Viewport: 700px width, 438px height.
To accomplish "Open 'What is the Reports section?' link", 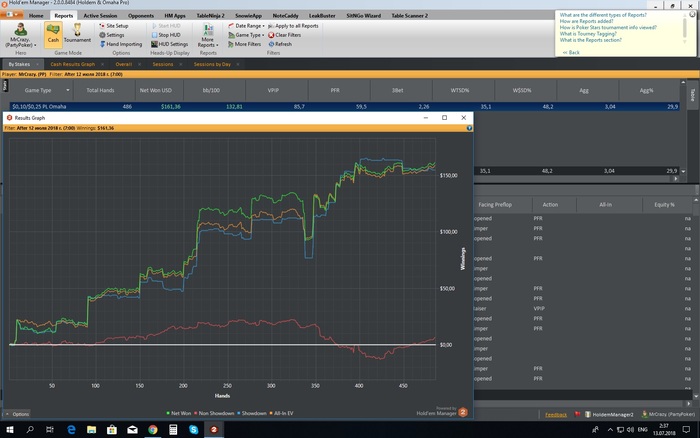I will click(591, 40).
